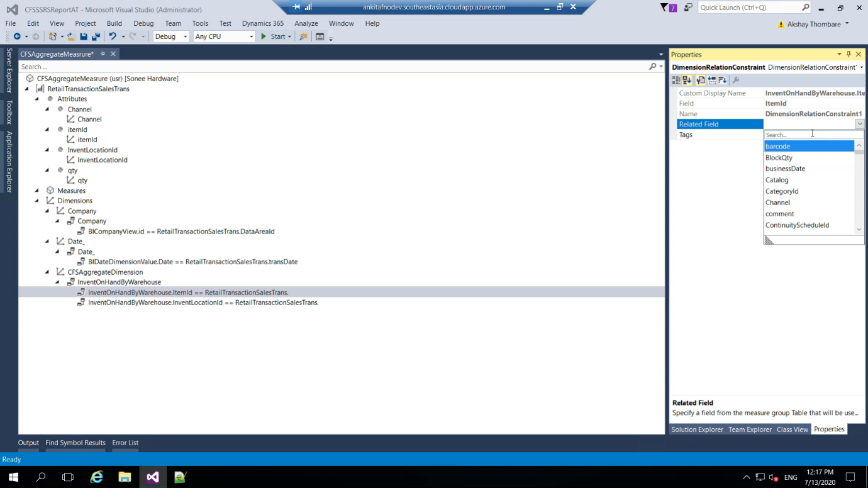Click the window layout toolbar icon
868x488 pixels.
tap(320, 36)
